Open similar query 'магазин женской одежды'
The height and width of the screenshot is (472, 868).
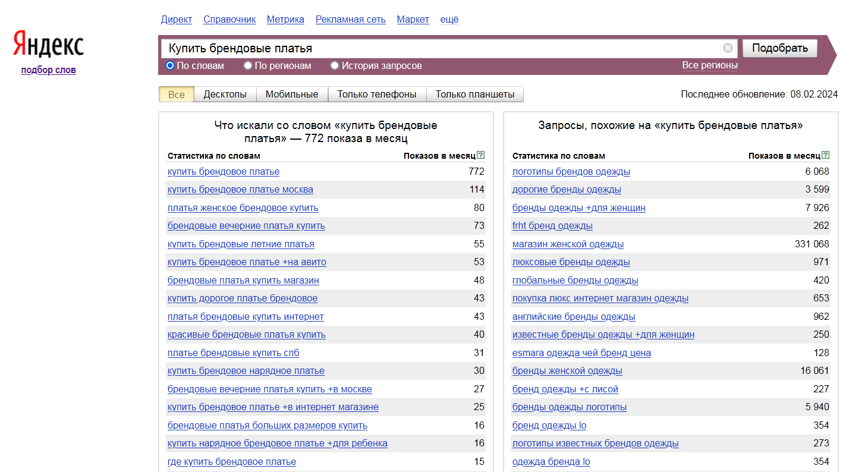tap(568, 244)
